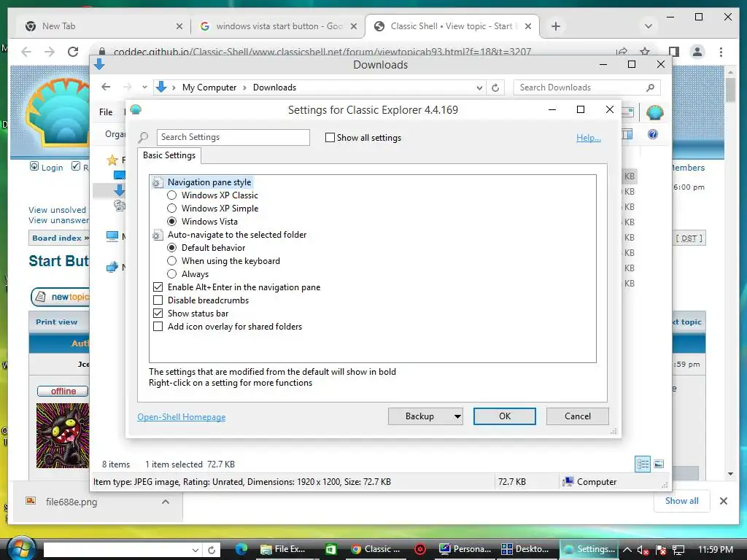Click the magnifier icon beside Search Settings
Image resolution: width=747 pixels, height=560 pixels.
click(143, 138)
